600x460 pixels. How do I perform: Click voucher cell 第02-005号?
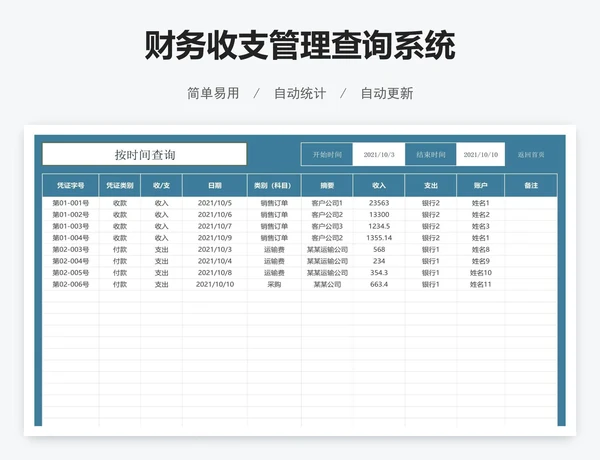(70, 273)
